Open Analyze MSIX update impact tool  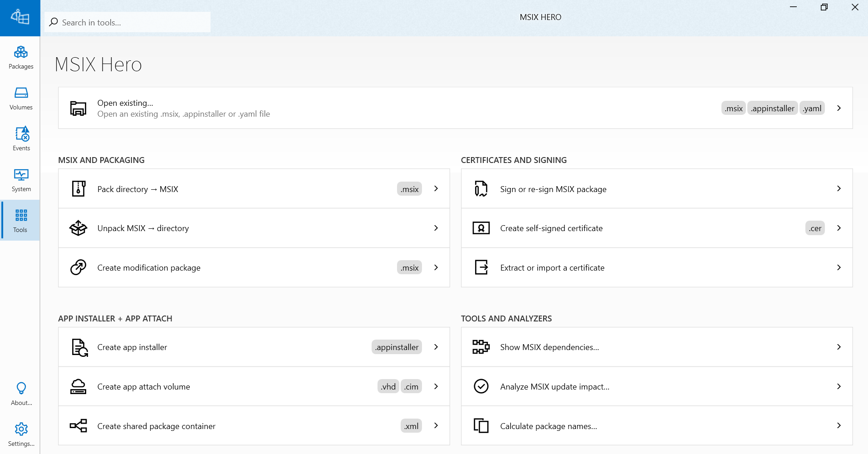click(657, 386)
